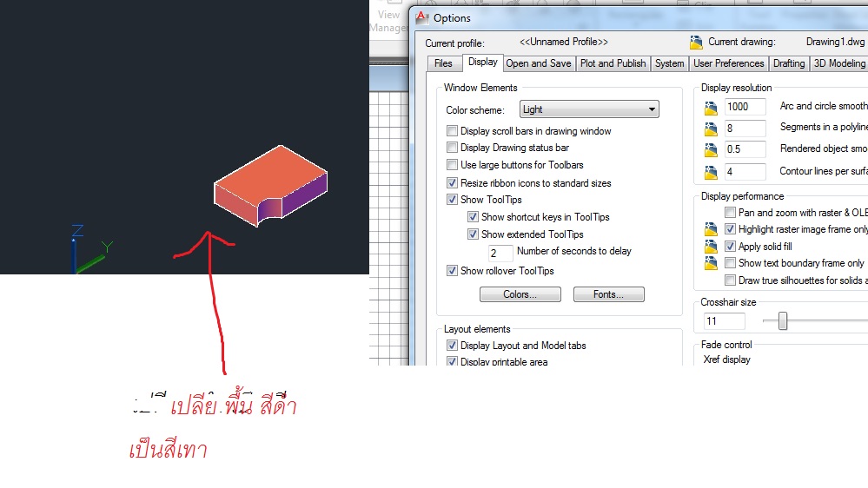
Task: Open the Fonts... dialog button
Action: 608,294
